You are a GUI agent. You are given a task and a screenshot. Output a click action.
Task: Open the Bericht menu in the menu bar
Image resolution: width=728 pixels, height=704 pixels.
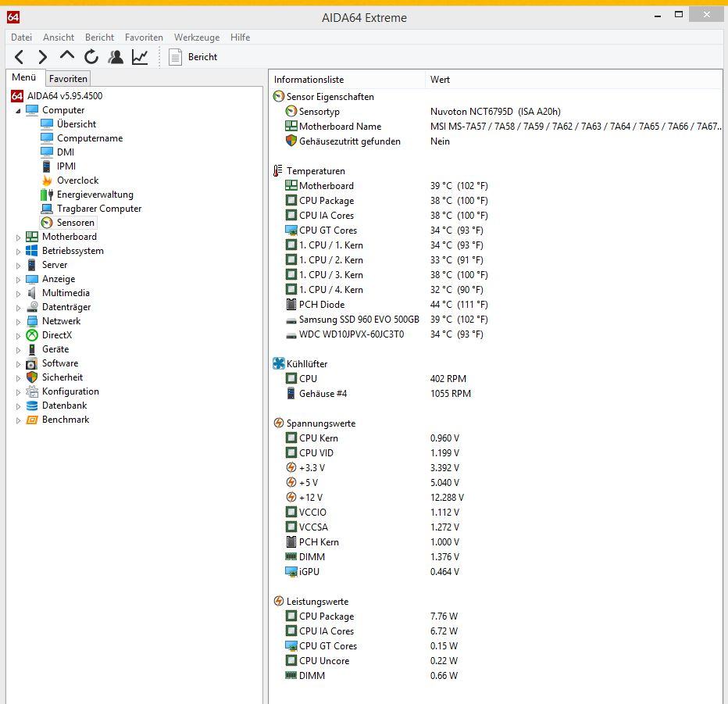99,38
